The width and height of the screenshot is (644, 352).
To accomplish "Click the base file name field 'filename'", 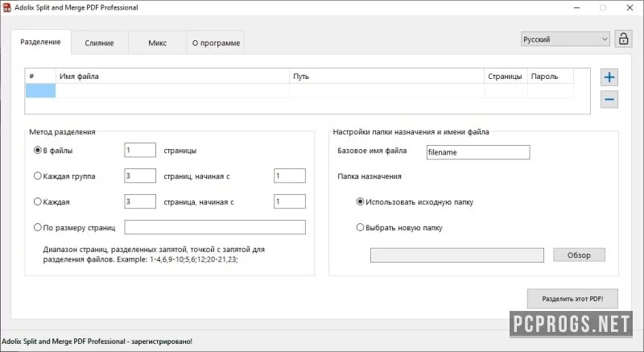I will [478, 152].
